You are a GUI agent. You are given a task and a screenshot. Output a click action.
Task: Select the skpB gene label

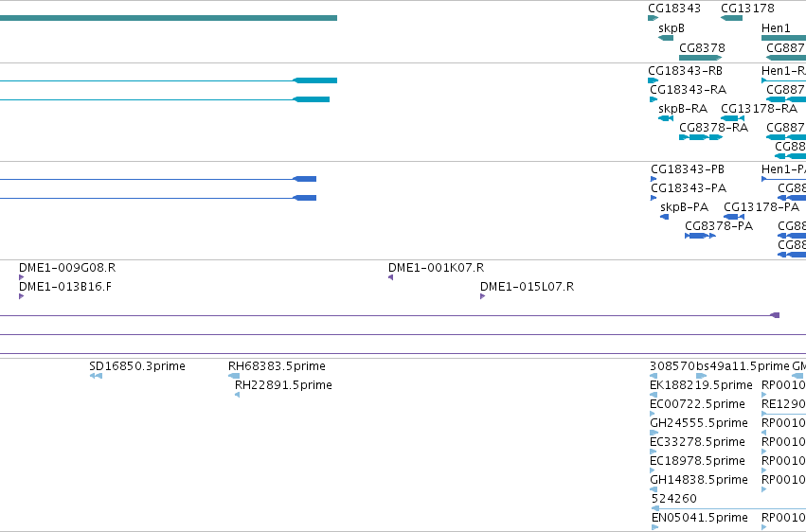672,28
